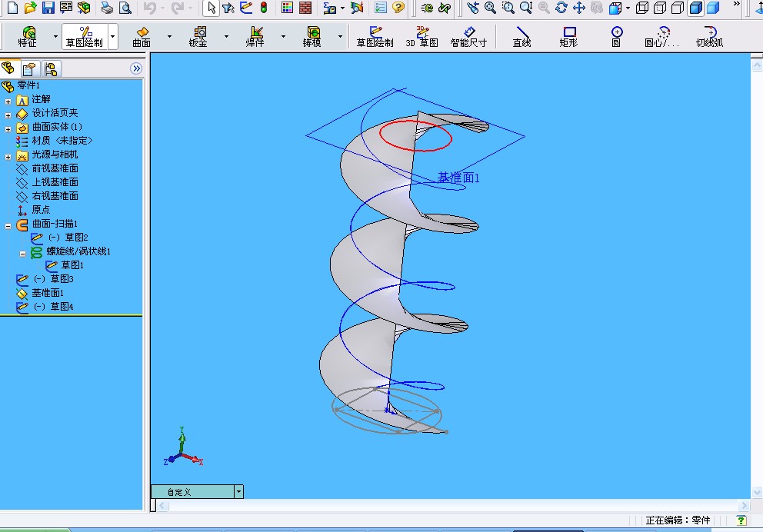This screenshot has width=763, height=532.
Task: Open dropdown arrow next to 曲面
Action: coord(169,36)
